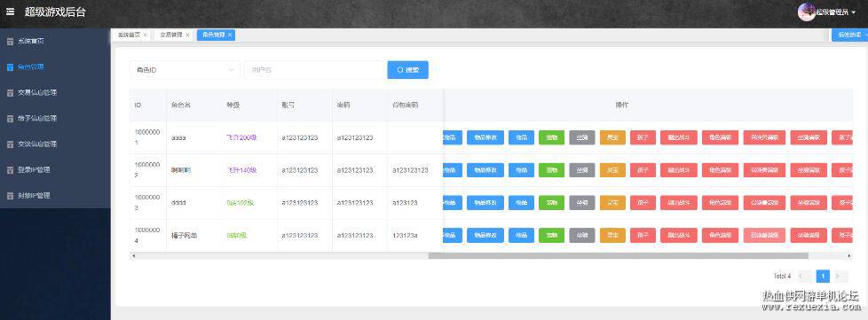
Task: Focus the 用户名 search input
Action: (314, 70)
